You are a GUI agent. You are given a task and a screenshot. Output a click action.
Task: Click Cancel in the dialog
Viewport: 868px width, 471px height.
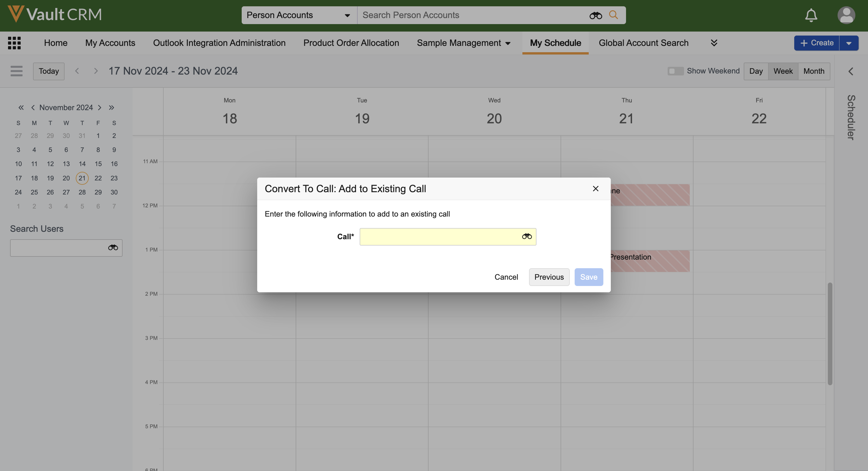click(506, 277)
